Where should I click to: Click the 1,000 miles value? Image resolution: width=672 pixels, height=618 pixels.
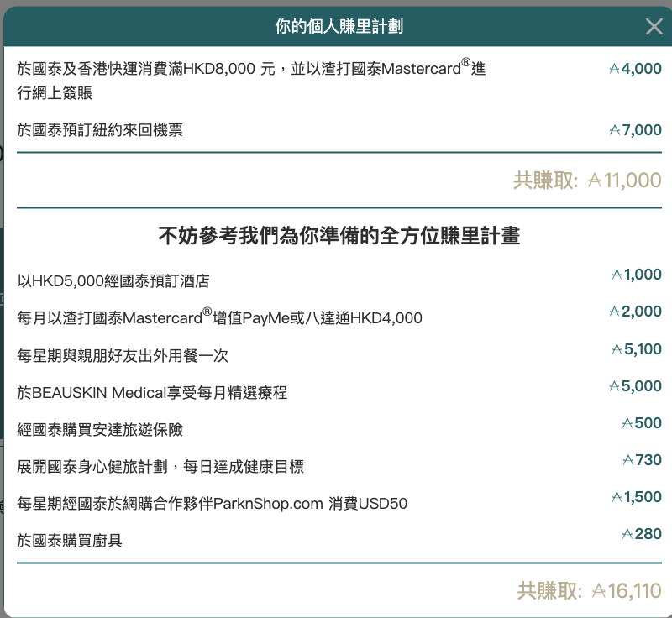point(637,274)
